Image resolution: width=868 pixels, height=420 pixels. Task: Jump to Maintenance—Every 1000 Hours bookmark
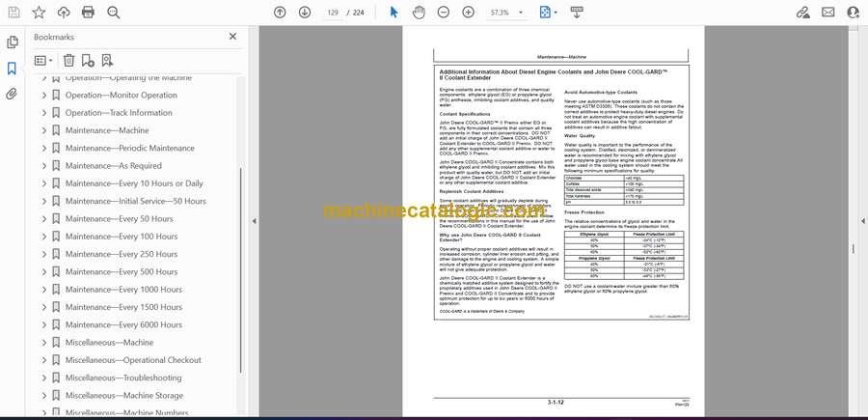123,290
